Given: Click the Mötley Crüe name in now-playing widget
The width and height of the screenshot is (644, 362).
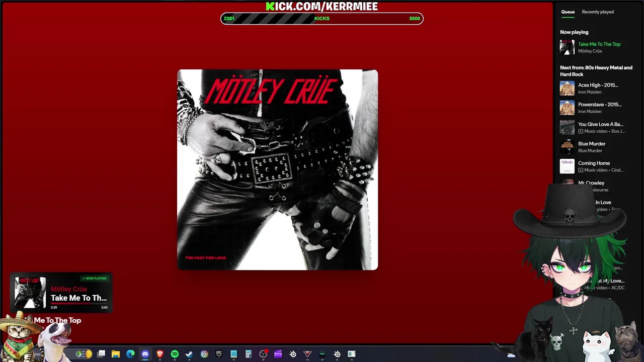Looking at the screenshot, I should (69, 289).
